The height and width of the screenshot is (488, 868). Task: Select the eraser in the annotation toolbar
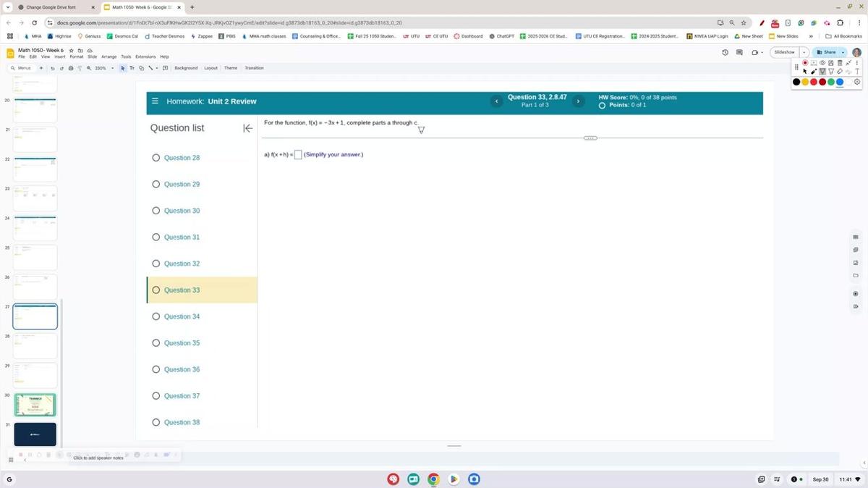839,71
